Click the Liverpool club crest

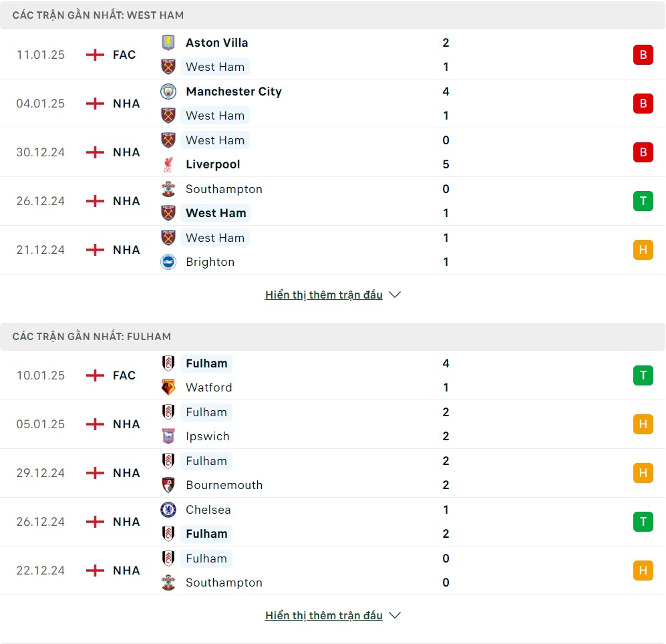168,164
